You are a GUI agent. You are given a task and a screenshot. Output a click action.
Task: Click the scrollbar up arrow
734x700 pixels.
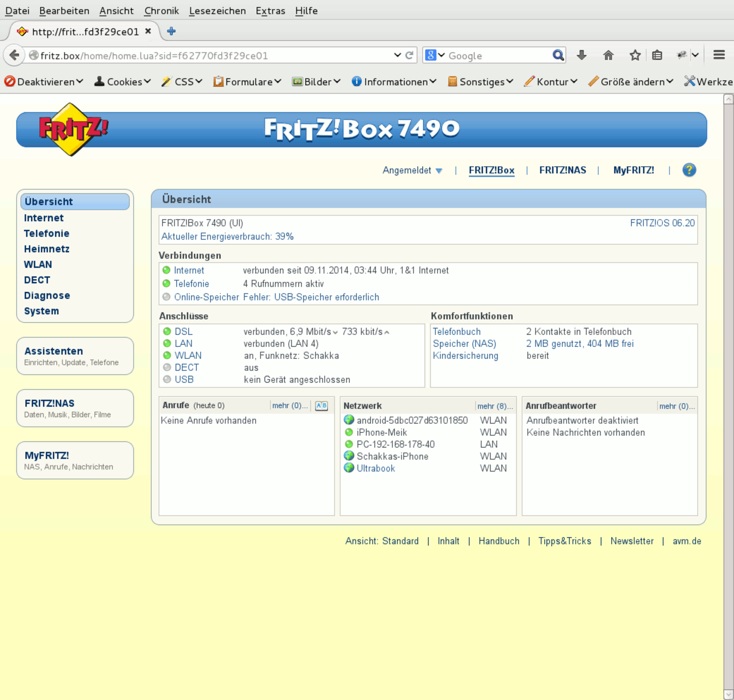click(x=728, y=99)
